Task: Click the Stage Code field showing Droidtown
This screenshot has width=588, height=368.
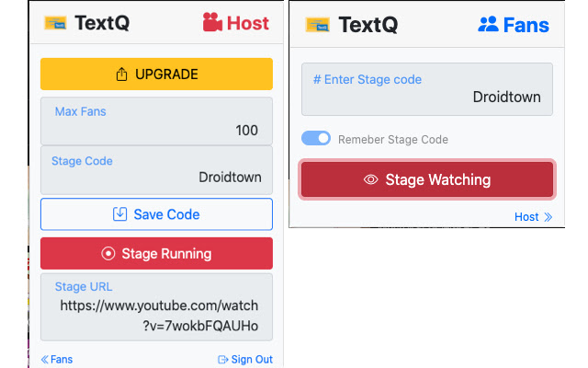Action: coord(156,170)
